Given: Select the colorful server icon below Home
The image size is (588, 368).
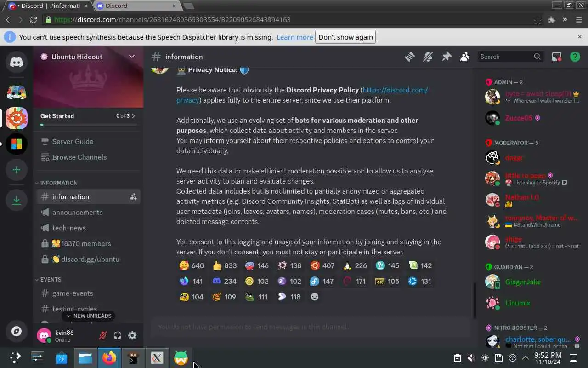Looking at the screenshot, I should [17, 92].
